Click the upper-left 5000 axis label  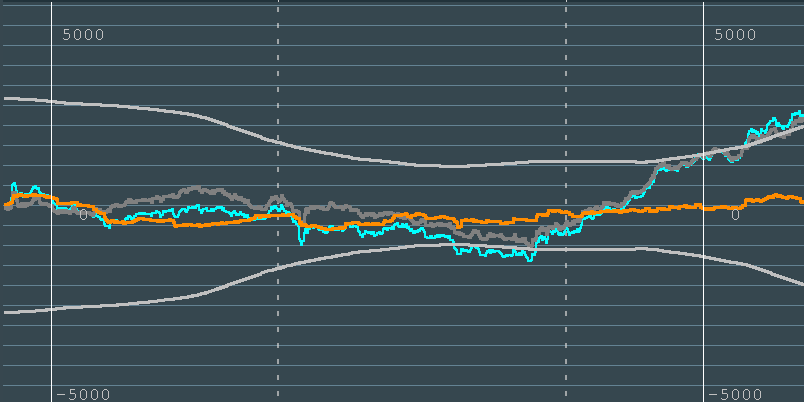(x=83, y=35)
